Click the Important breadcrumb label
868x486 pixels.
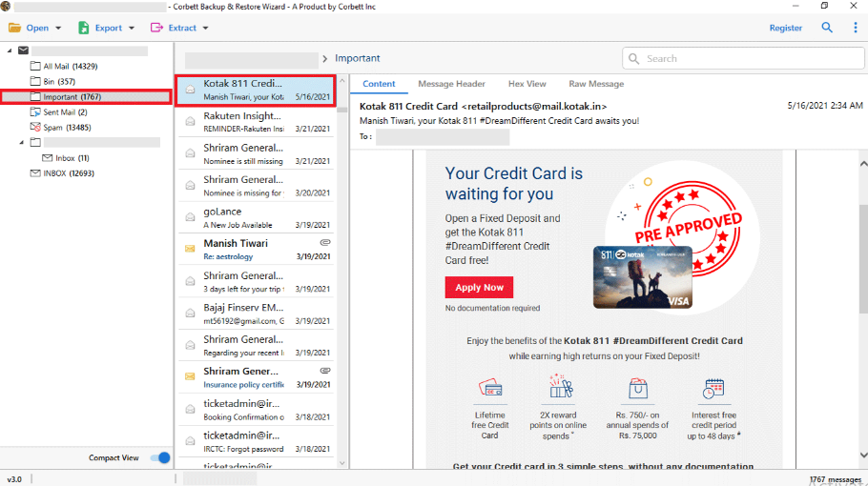click(x=358, y=58)
